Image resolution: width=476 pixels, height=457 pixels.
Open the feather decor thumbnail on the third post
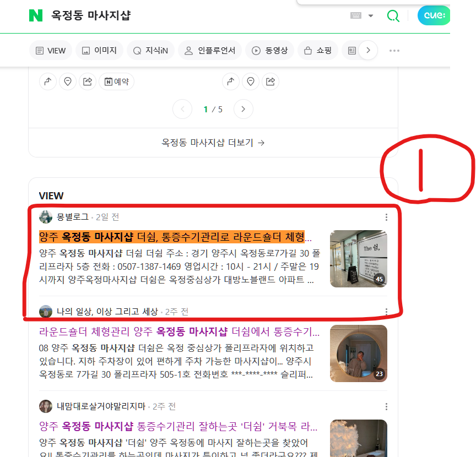point(359,438)
